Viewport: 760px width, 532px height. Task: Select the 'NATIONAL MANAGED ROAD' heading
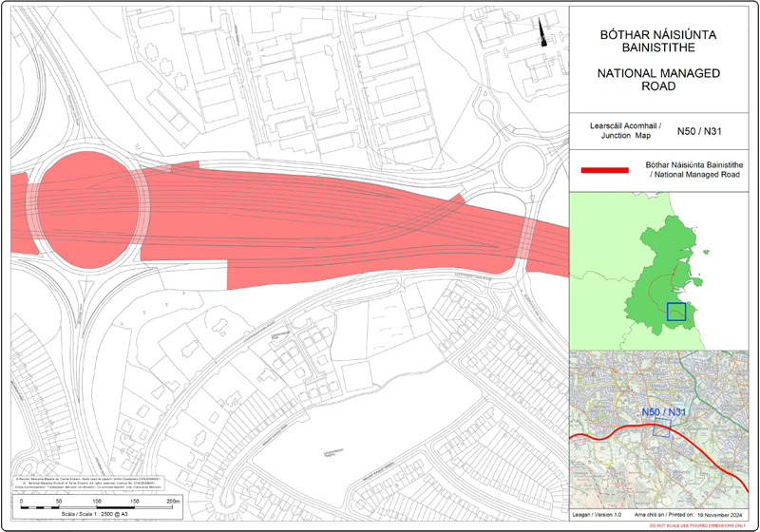pyautogui.click(x=658, y=80)
